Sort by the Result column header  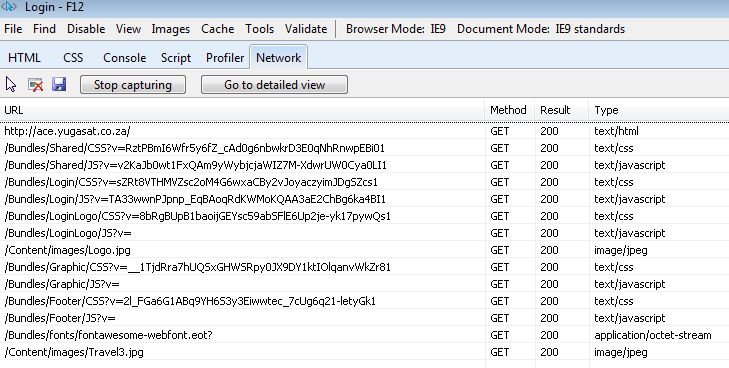[x=562, y=110]
